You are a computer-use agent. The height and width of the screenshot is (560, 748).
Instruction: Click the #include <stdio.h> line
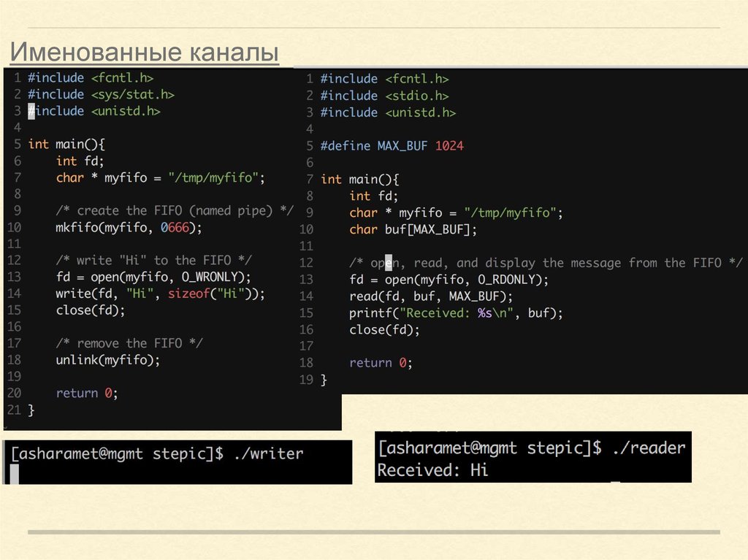(384, 96)
